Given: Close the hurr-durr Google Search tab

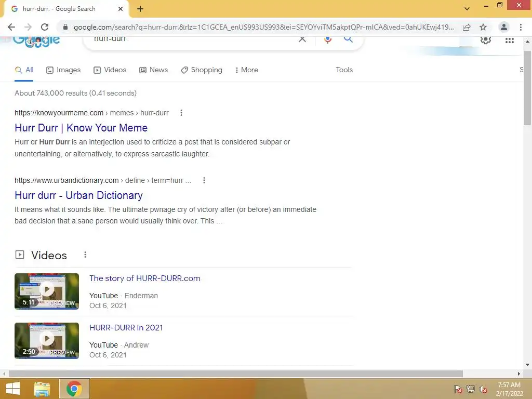Looking at the screenshot, I should tap(121, 9).
